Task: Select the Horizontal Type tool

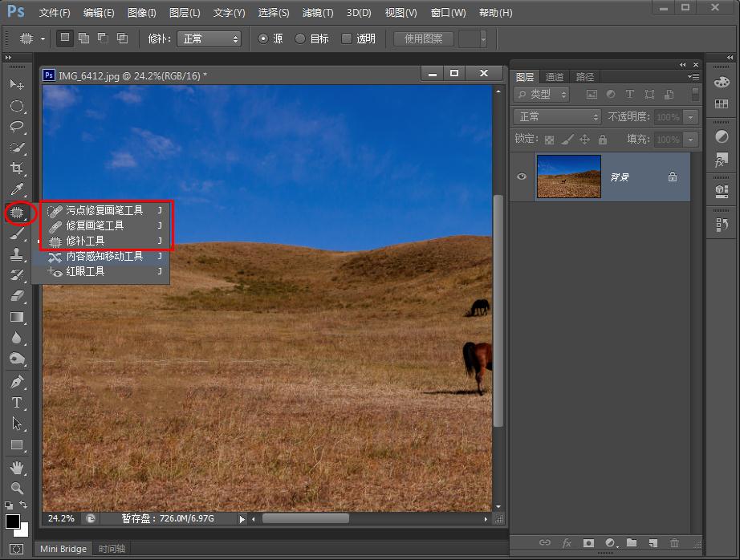Action: 16,403
